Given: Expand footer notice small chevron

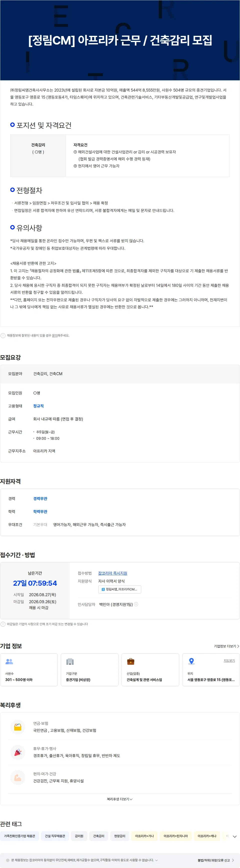Looking at the screenshot, I should tap(156, 860).
